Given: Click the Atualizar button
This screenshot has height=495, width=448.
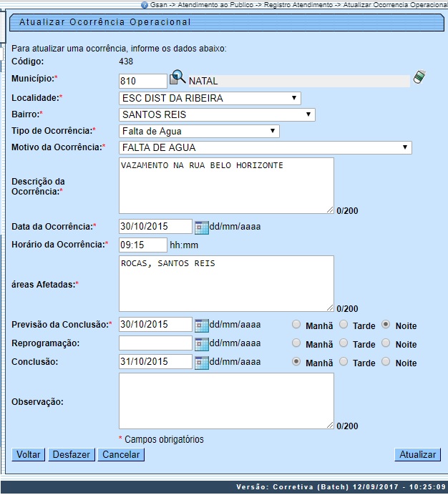Looking at the screenshot, I should click(x=417, y=455).
